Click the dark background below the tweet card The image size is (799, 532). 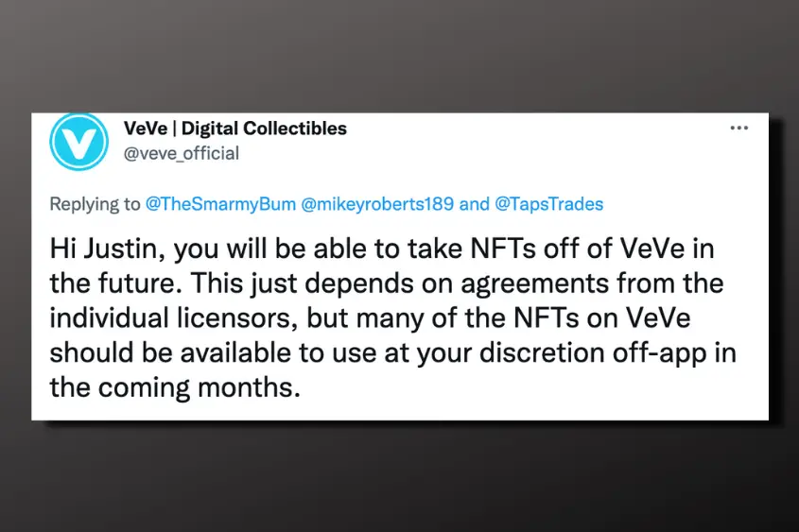click(x=399, y=478)
